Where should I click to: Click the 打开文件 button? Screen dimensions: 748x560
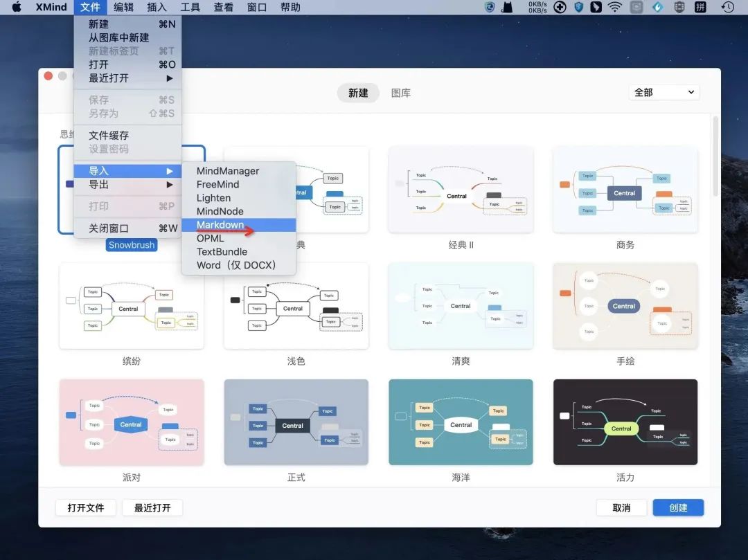tap(86, 507)
